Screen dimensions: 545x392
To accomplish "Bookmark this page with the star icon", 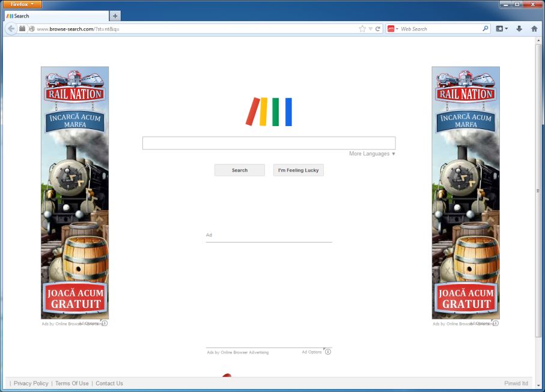I will pyautogui.click(x=362, y=29).
